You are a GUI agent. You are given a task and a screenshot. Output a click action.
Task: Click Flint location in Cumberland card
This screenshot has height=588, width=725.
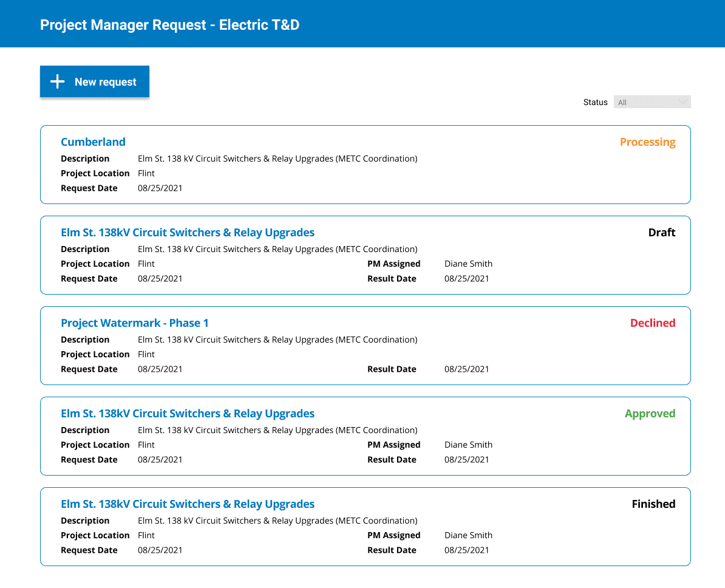click(x=146, y=173)
